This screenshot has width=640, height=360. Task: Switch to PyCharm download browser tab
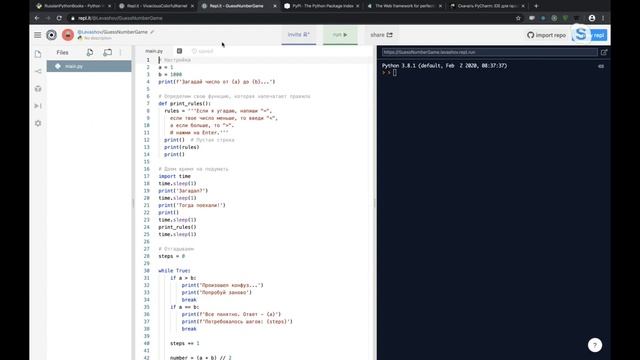pos(487,6)
